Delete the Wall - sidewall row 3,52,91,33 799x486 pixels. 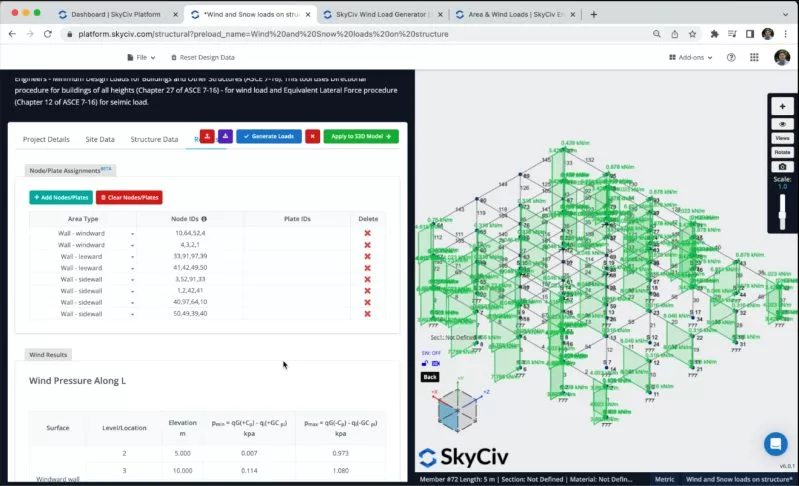coord(367,279)
